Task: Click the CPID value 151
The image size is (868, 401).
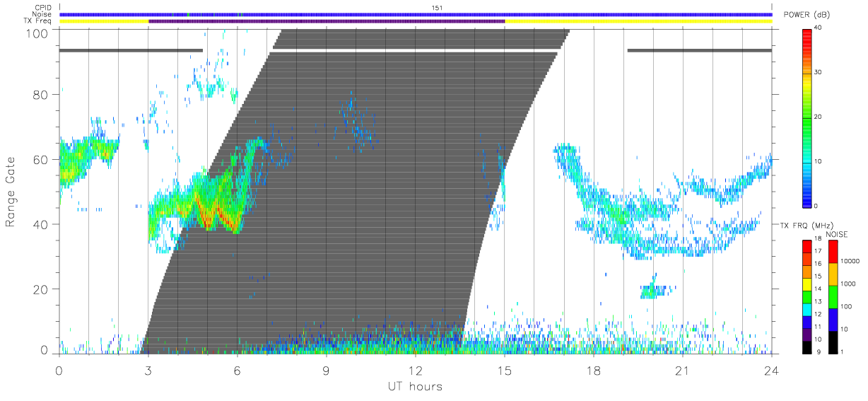Action: pyautogui.click(x=436, y=8)
